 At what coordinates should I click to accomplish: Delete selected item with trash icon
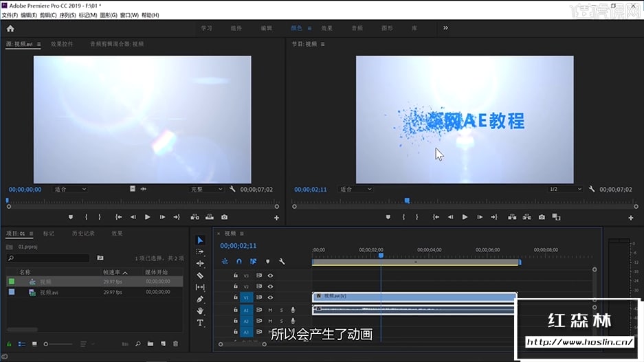pos(175,344)
